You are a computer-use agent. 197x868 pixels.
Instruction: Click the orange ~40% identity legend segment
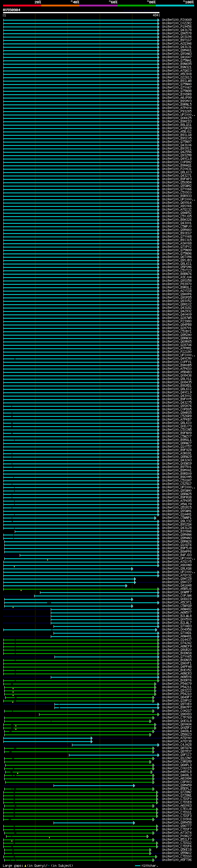point(60,6)
